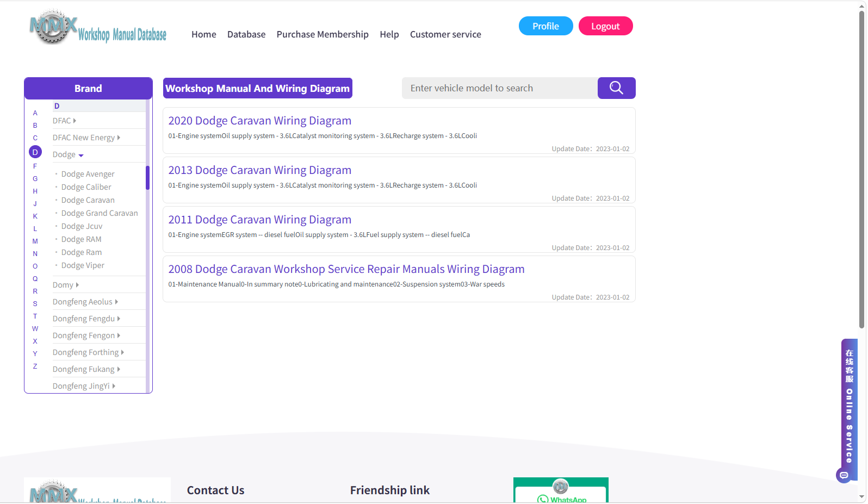
Task: Open 2008 Dodge Caravan Workshop Service Repair Manuals
Action: coord(346,269)
